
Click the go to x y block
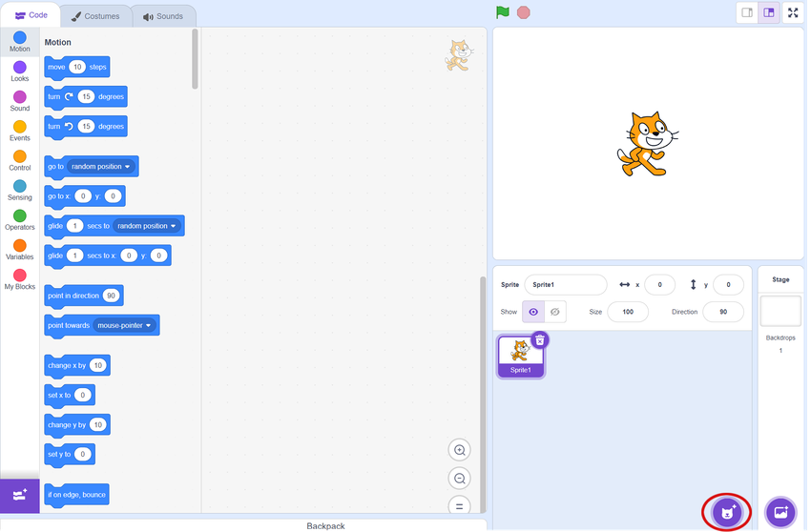pyautogui.click(x=85, y=197)
